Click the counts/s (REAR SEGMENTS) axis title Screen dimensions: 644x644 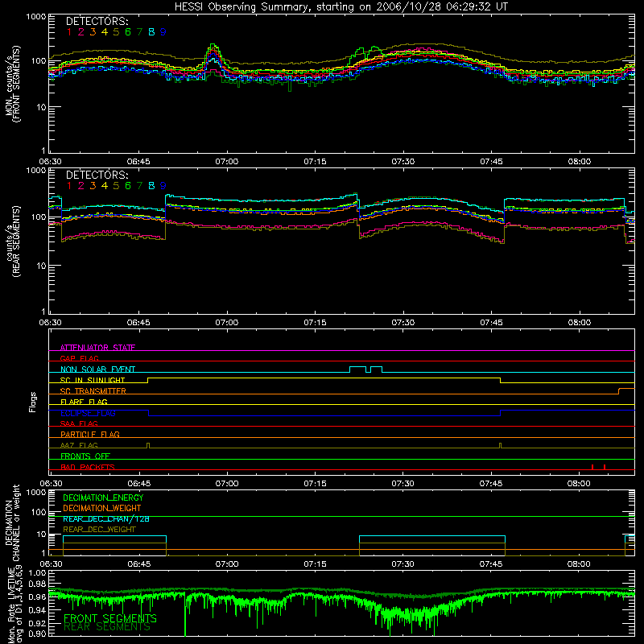12,242
